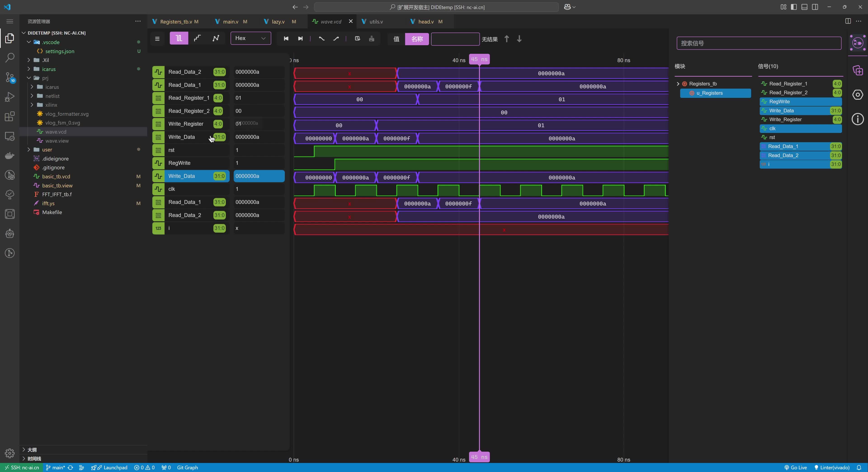Viewport: 868px width, 472px height.
Task: Open the Extensions view
Action: click(x=9, y=116)
